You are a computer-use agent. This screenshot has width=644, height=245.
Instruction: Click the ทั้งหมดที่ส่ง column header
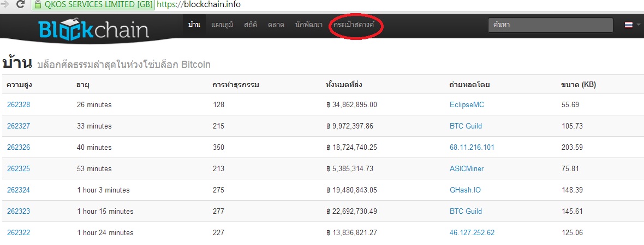tap(344, 84)
